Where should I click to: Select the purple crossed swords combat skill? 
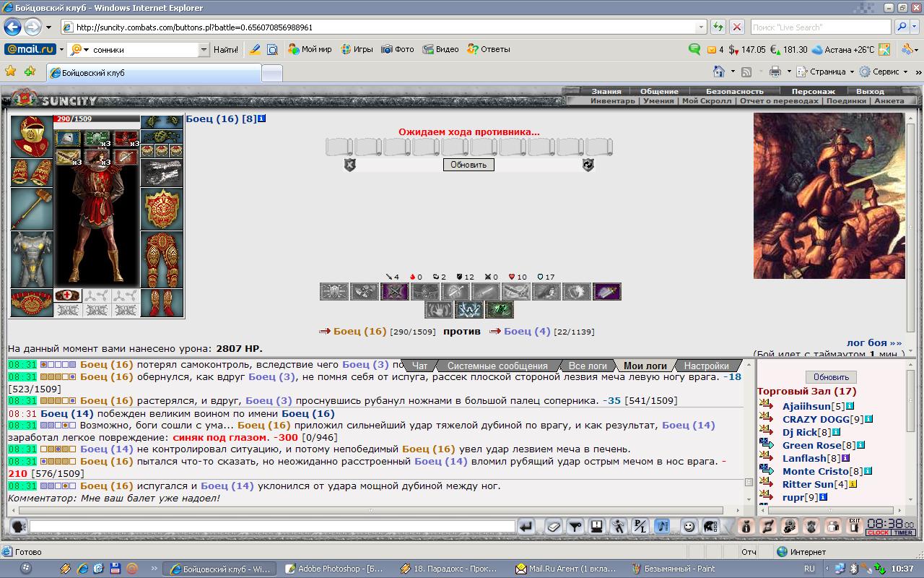point(394,292)
